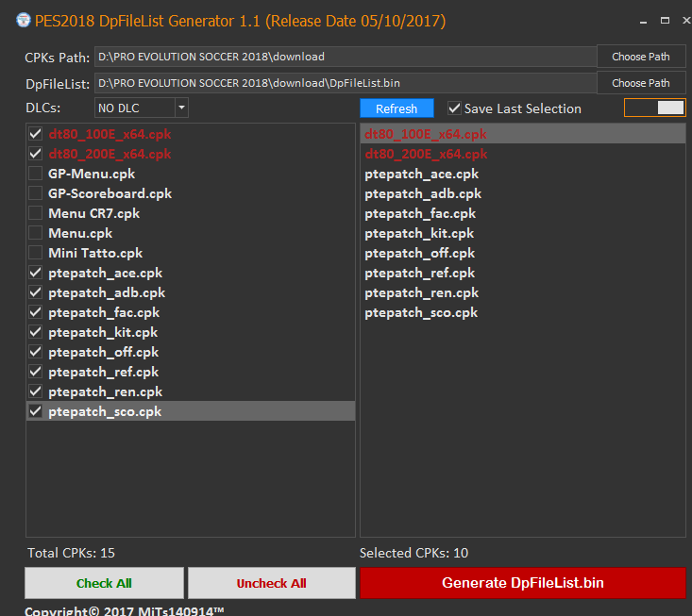Select ptepatch_ref.cpk in the selected list
The height and width of the screenshot is (616, 692).
click(x=523, y=273)
